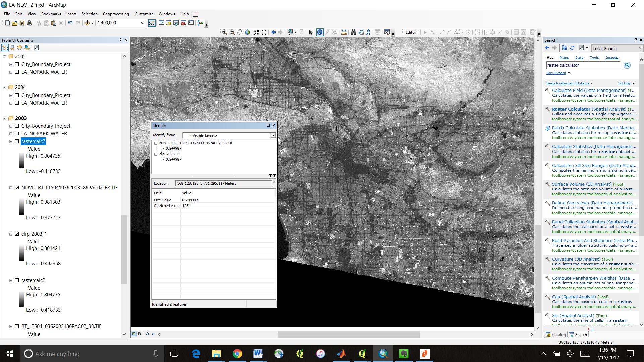Image resolution: width=644 pixels, height=362 pixels.
Task: Select the Zoom In tool
Action: click(x=225, y=32)
